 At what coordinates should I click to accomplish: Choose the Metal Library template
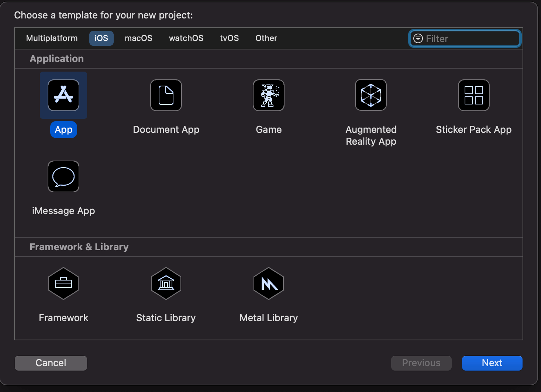pyautogui.click(x=268, y=283)
